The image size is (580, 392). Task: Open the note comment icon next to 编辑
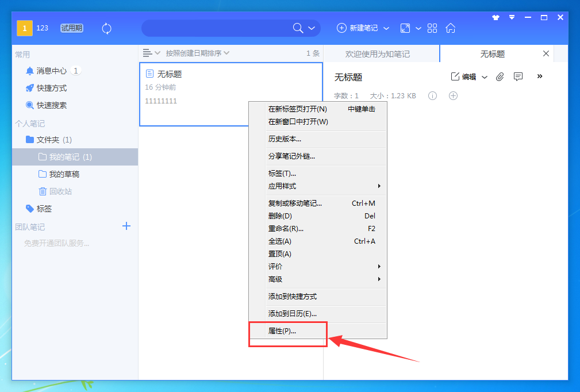point(518,76)
